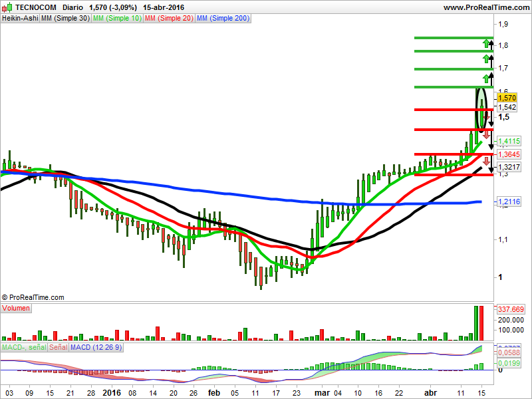Click the yellow 1,570 current price tag

507,98
